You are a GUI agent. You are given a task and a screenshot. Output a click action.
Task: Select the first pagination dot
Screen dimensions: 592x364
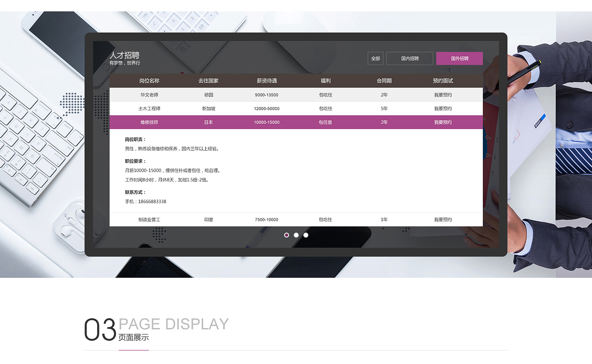click(286, 235)
